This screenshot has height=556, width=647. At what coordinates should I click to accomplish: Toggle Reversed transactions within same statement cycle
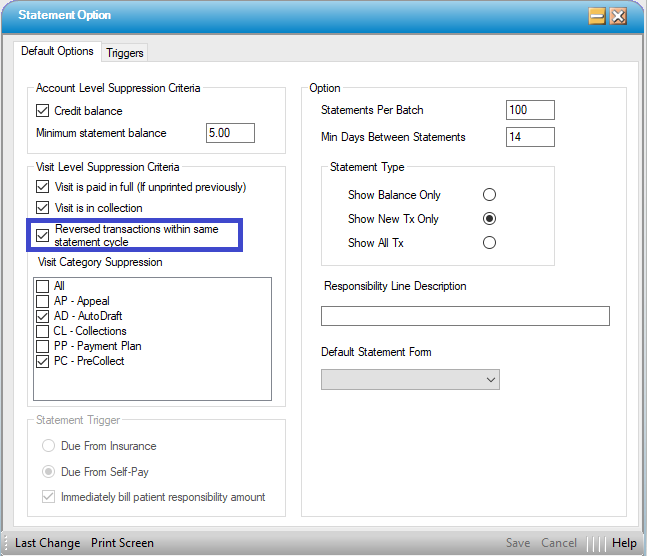pos(43,236)
